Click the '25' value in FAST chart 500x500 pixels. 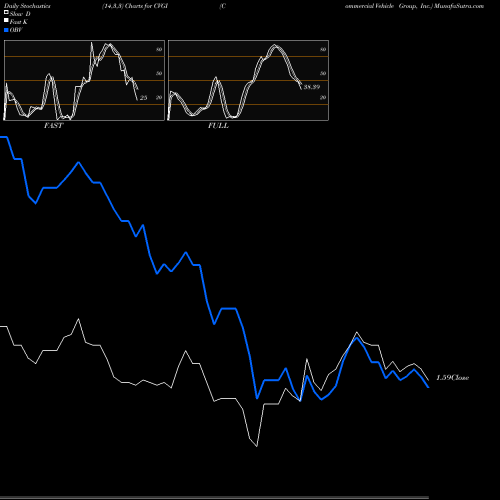[143, 98]
